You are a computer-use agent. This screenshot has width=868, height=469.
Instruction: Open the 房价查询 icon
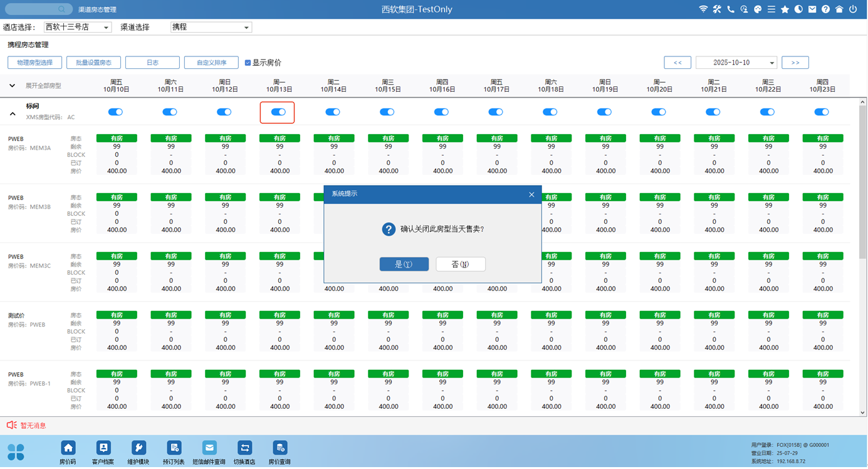click(280, 448)
